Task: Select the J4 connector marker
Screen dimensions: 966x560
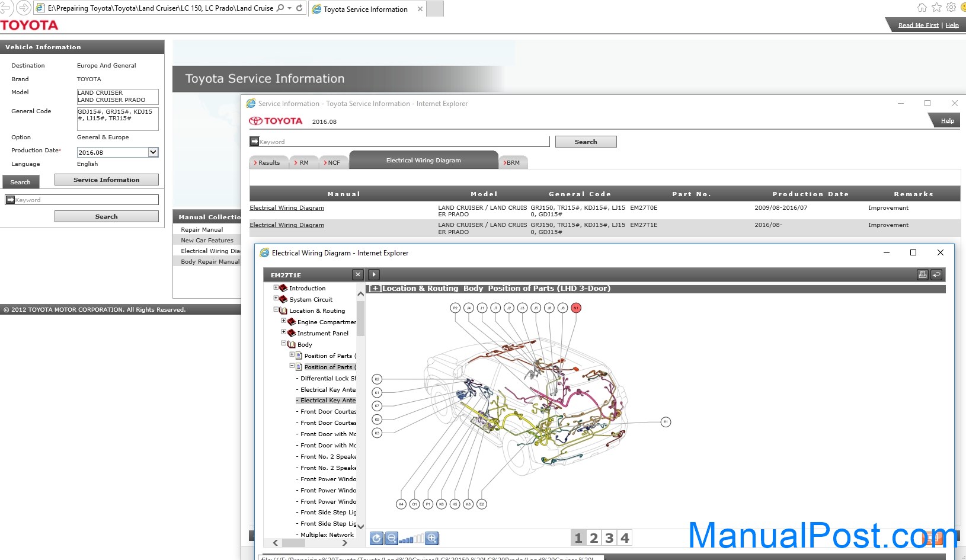Action: click(x=469, y=308)
